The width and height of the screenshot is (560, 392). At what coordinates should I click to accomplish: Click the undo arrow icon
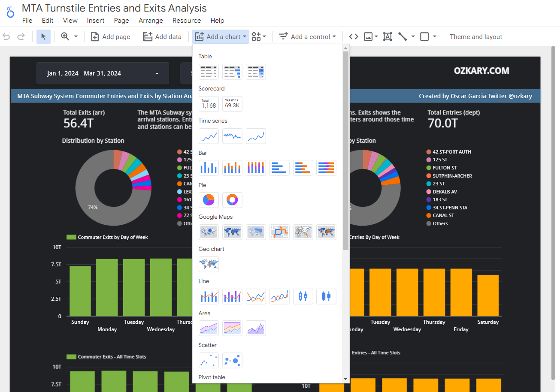[x=6, y=37]
